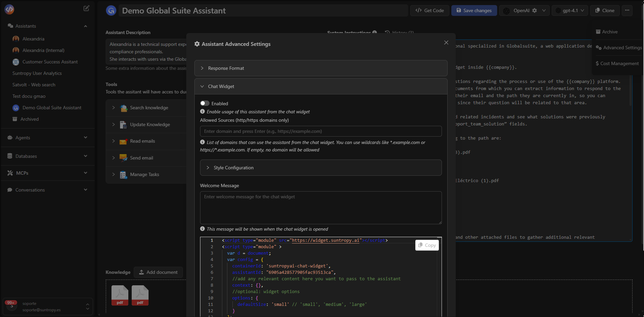Open the gpt-4.1 model dropdown
644x317 pixels.
click(570, 10)
